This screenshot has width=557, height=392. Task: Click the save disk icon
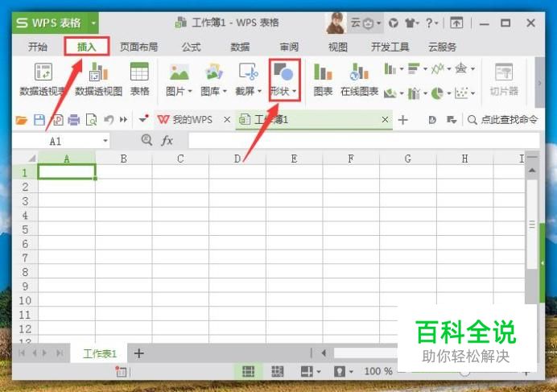39,120
